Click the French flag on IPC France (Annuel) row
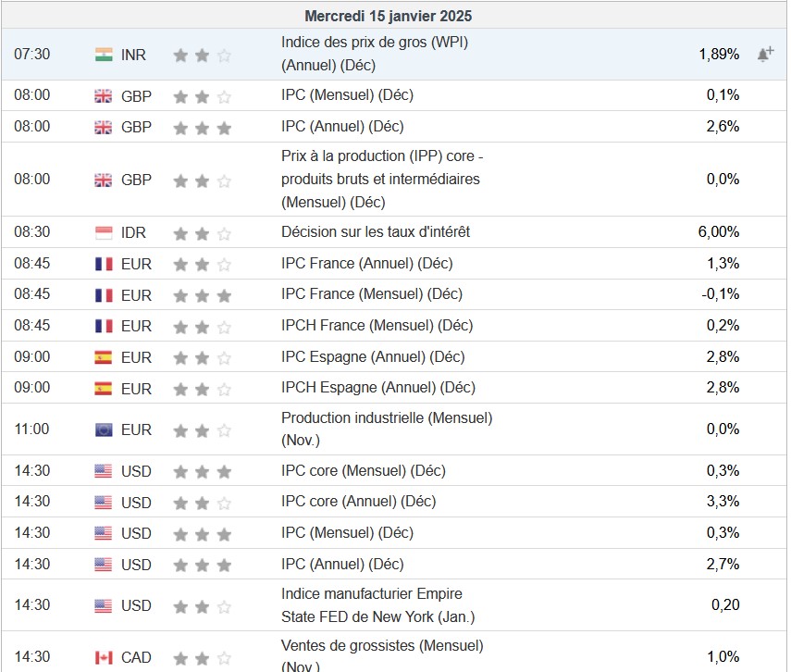791x672 pixels. point(104,264)
